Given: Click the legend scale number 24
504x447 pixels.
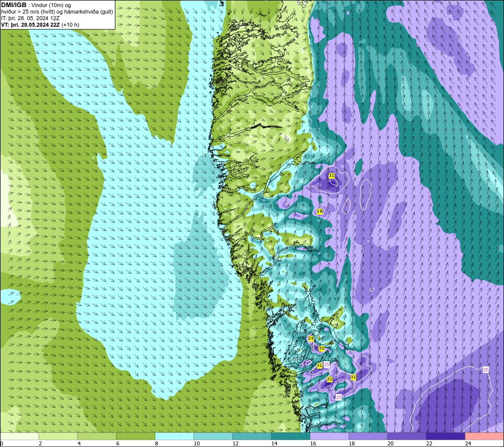Looking at the screenshot, I should [468, 443].
